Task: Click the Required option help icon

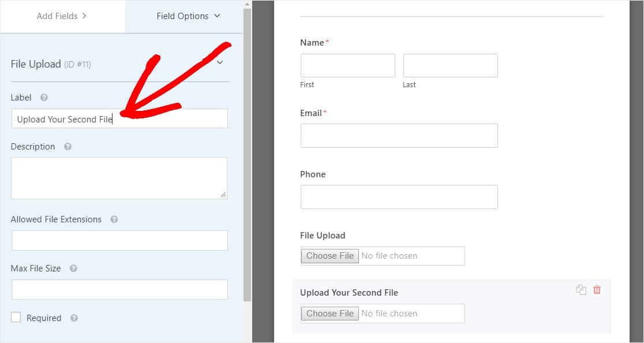Action: click(x=74, y=318)
